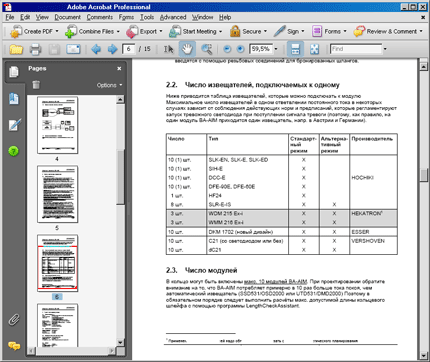The width and height of the screenshot is (430, 362).
Task: Open the Start Meeting dropdown arrow
Action: [x=220, y=31]
